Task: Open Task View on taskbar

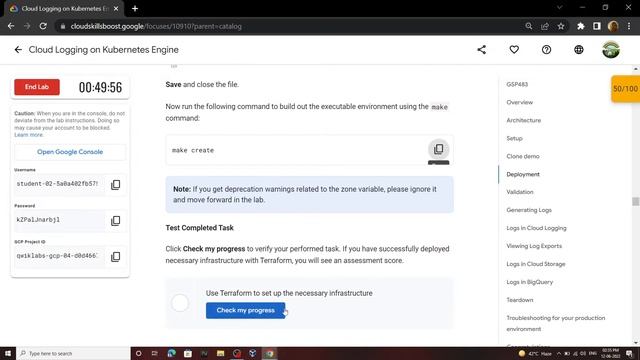Action: (155, 353)
